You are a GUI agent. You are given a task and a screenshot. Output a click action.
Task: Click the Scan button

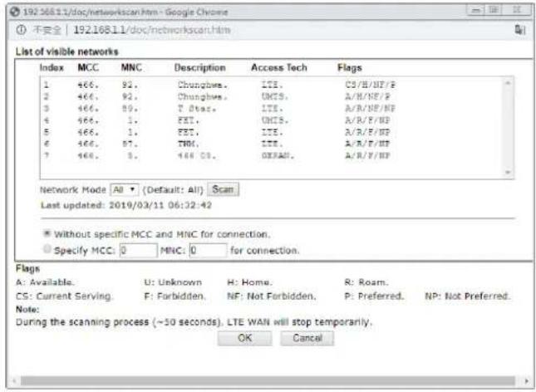coord(224,189)
